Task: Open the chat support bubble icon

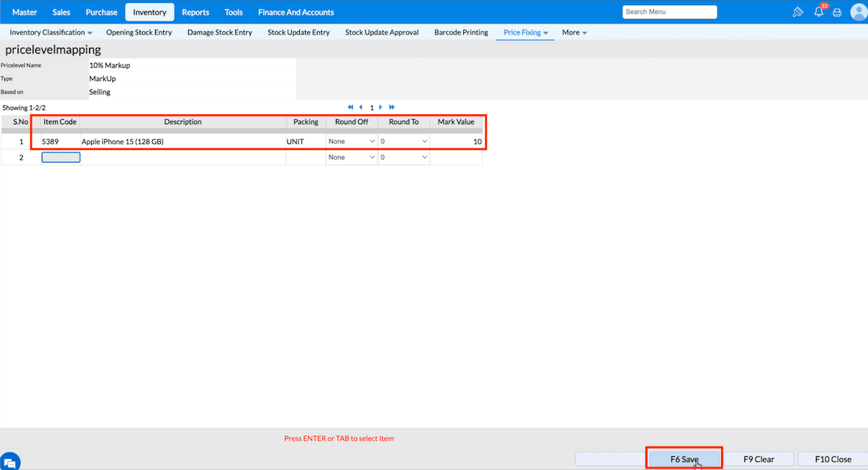Action: 10,462
